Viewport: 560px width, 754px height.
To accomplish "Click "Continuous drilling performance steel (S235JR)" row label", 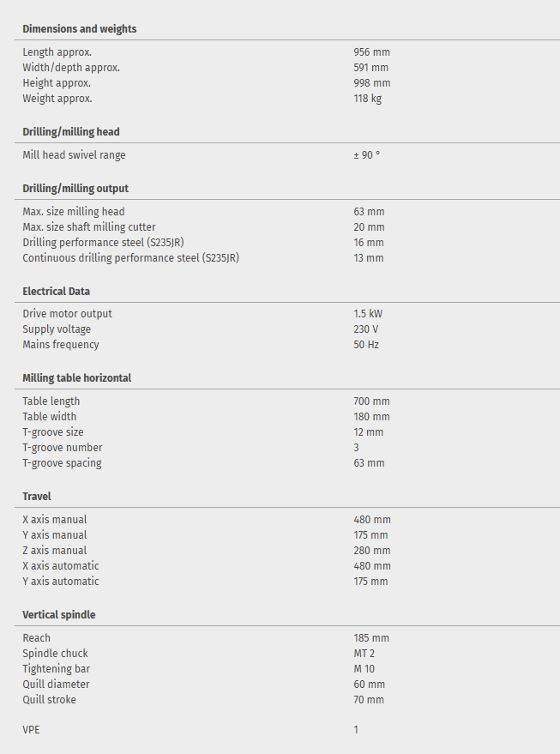I will tap(130, 258).
